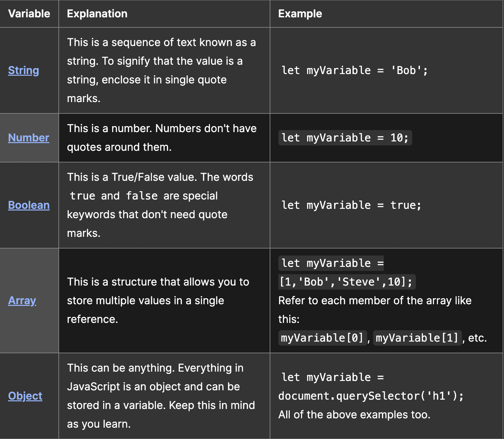Click the myVariable[0] code snippet
Image resolution: width=504 pixels, height=439 pixels.
click(322, 338)
